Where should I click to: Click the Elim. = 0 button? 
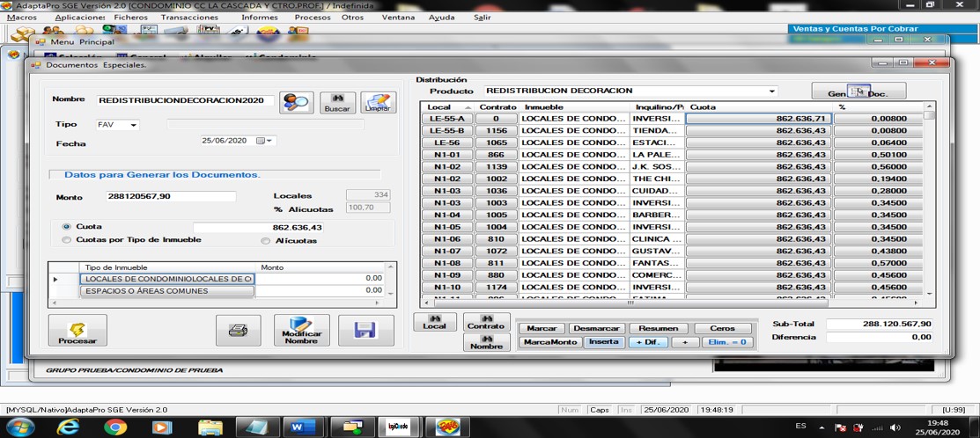(727, 342)
